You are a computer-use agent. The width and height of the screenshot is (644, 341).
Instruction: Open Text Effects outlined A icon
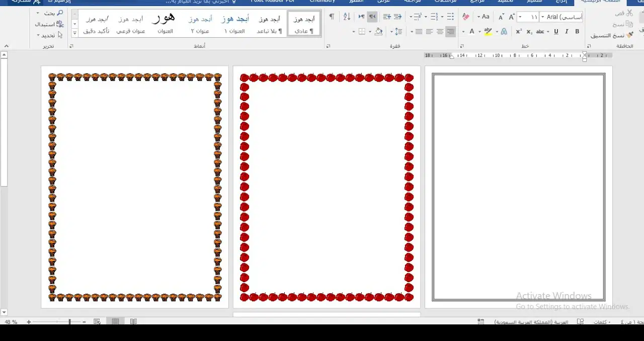504,32
